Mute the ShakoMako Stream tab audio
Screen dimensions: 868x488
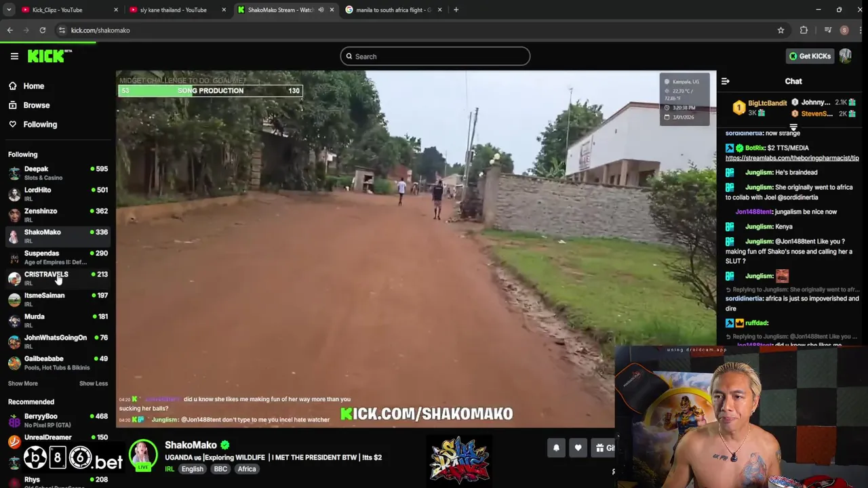click(x=321, y=9)
